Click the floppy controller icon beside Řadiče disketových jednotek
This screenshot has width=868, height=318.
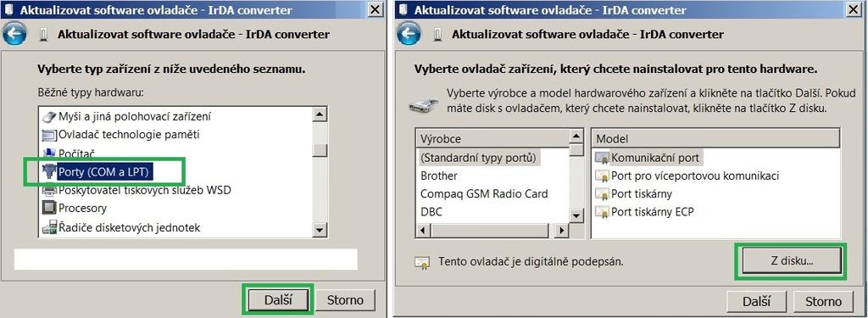(49, 227)
